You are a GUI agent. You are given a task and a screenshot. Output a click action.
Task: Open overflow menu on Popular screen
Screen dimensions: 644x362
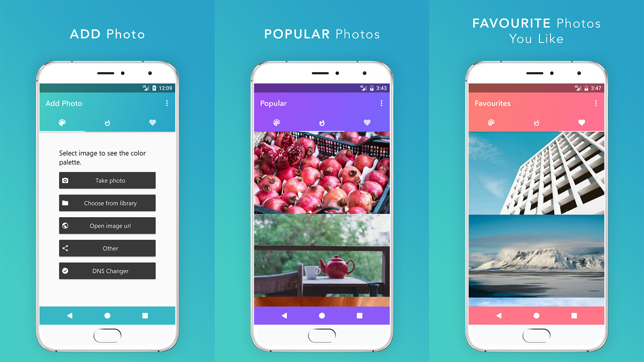pyautogui.click(x=381, y=104)
